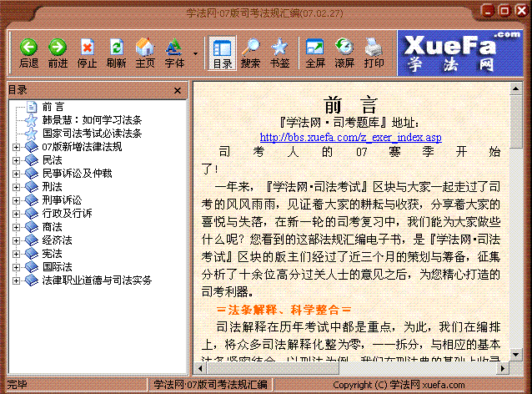
Task: Click the book icon beside 宪法
Action: [x=32, y=254]
